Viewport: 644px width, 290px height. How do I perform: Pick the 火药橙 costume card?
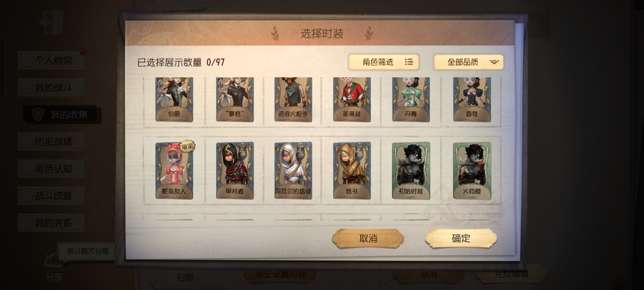472,171
